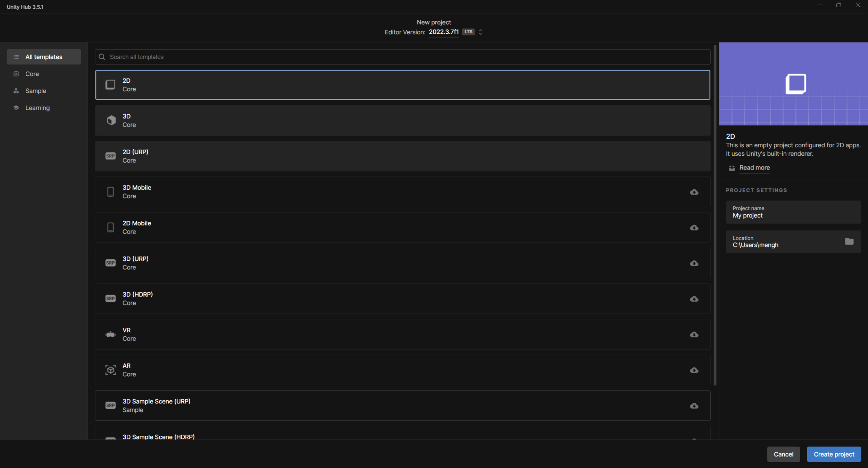
Task: Switch to the Core templates category
Action: pos(32,74)
